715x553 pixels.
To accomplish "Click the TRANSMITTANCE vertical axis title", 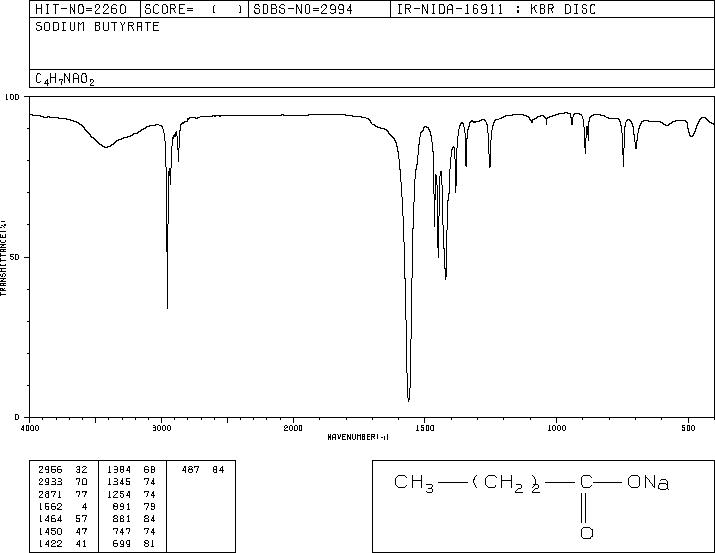I will 3,258.
